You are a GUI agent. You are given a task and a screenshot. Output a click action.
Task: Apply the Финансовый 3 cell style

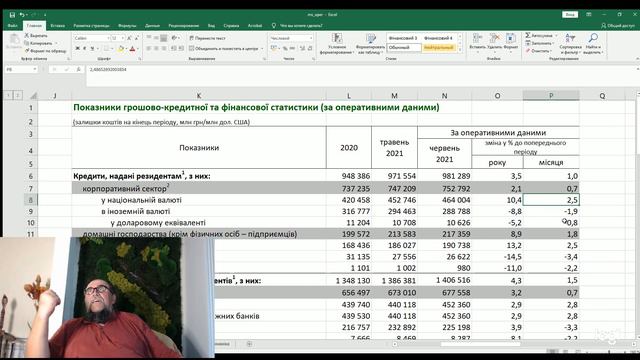tap(404, 38)
